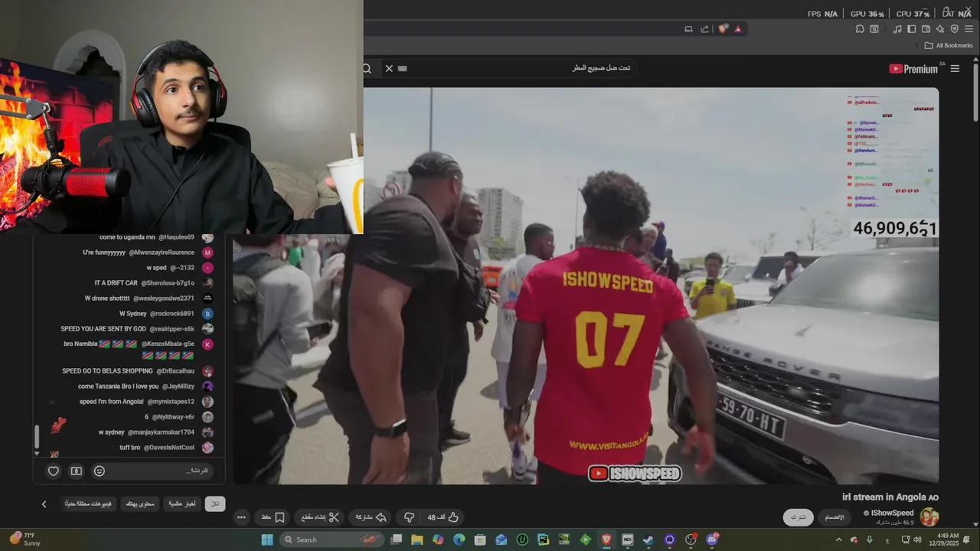Open File Explorer from the taskbar

pyautogui.click(x=417, y=540)
